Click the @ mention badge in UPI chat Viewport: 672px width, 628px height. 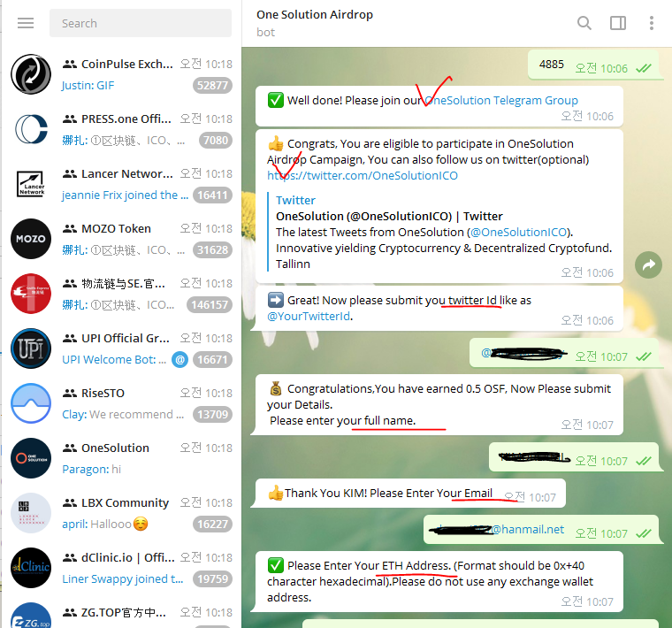(x=180, y=360)
